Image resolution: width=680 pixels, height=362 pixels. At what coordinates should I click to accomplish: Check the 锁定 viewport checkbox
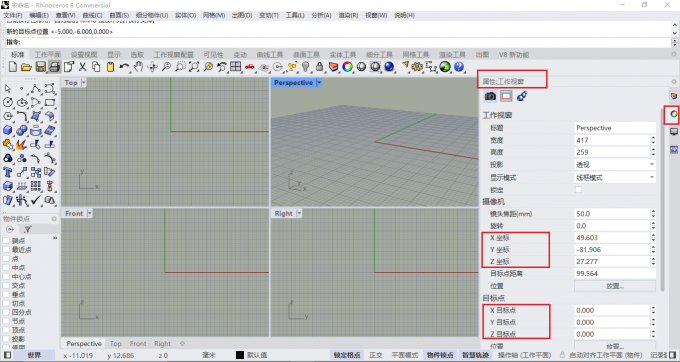[x=579, y=189]
